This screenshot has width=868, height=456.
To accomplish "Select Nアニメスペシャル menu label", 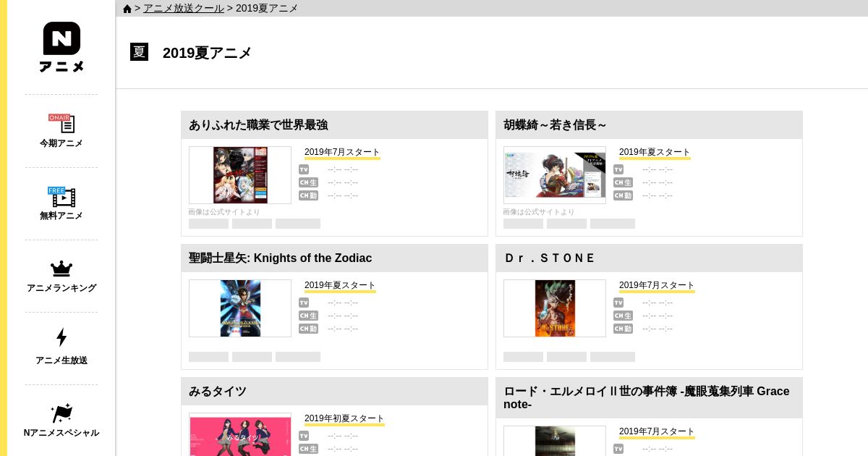I will point(61,433).
